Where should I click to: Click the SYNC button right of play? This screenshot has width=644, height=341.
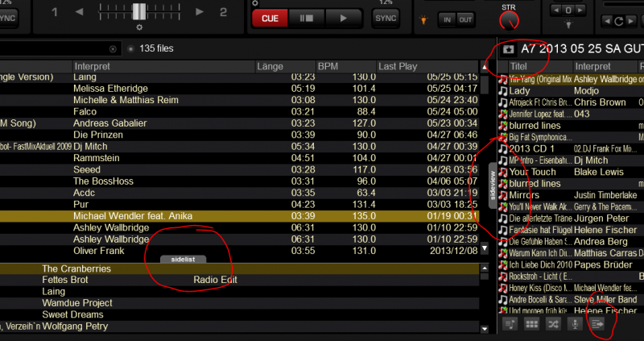point(386,19)
